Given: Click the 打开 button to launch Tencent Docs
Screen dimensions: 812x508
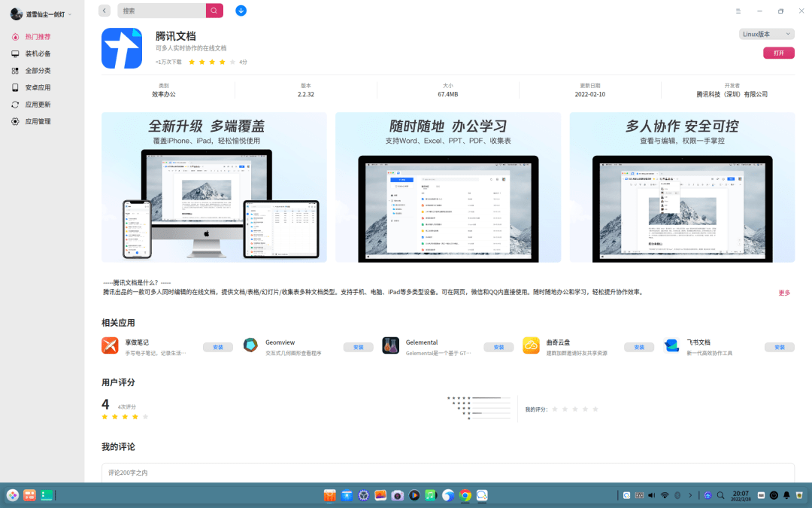Looking at the screenshot, I should click(x=778, y=53).
